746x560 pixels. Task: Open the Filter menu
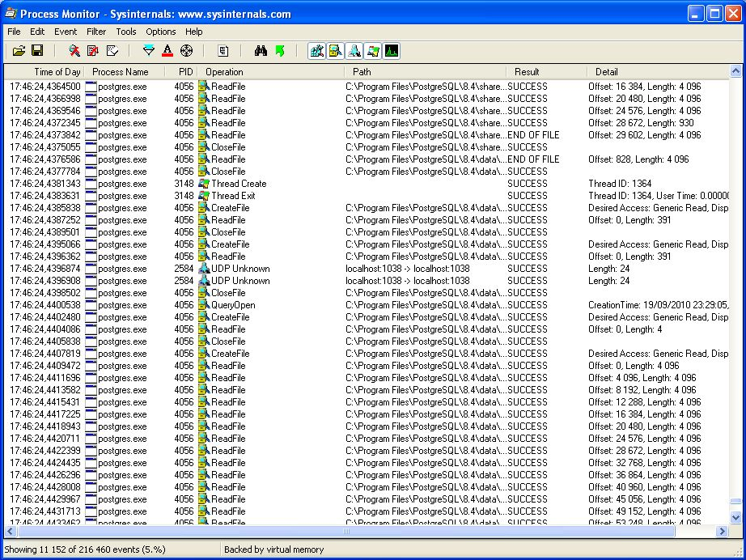(96, 32)
